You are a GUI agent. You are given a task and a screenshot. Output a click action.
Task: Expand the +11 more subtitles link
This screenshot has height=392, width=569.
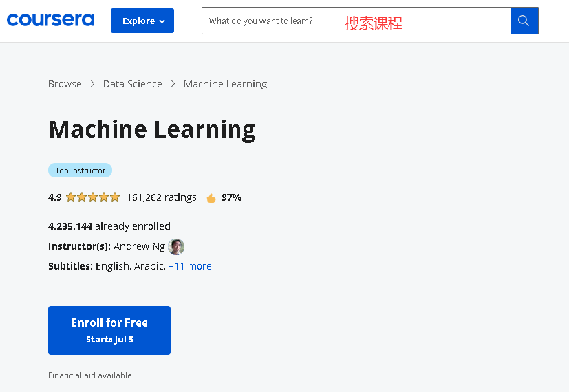coord(190,266)
